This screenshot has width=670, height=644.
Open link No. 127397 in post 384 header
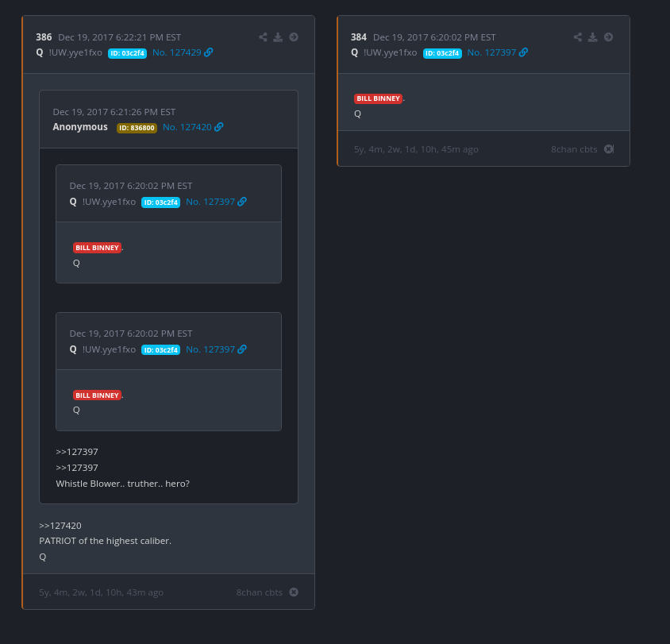[492, 52]
